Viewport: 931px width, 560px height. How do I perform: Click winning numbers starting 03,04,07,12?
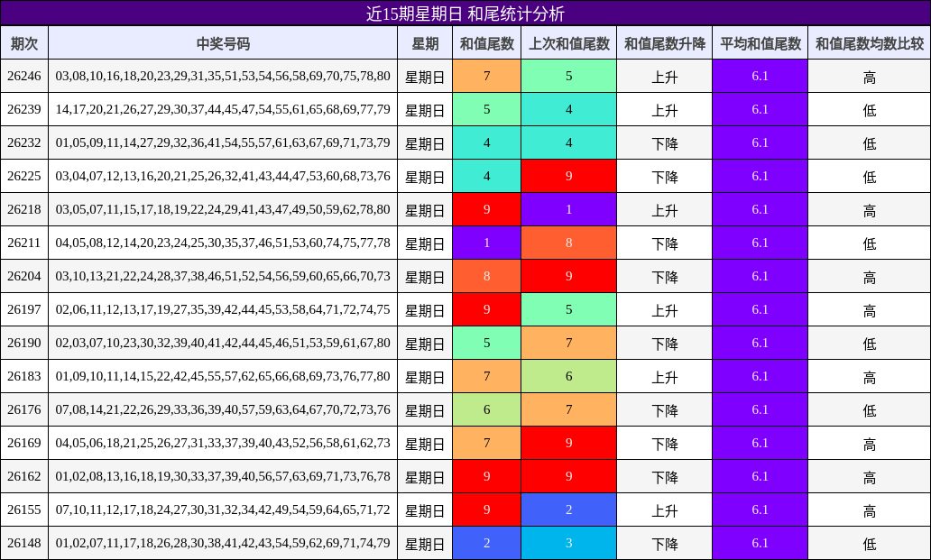click(x=223, y=176)
